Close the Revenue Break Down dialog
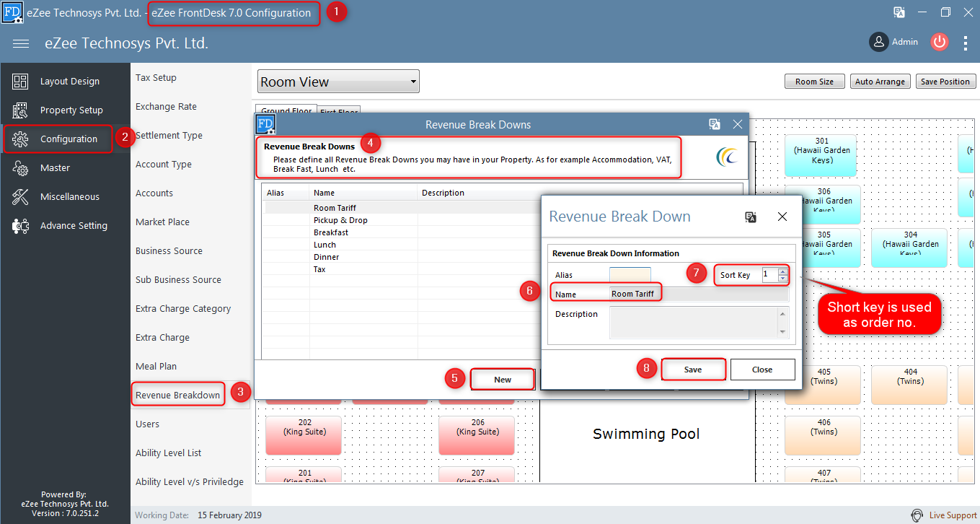 click(782, 217)
